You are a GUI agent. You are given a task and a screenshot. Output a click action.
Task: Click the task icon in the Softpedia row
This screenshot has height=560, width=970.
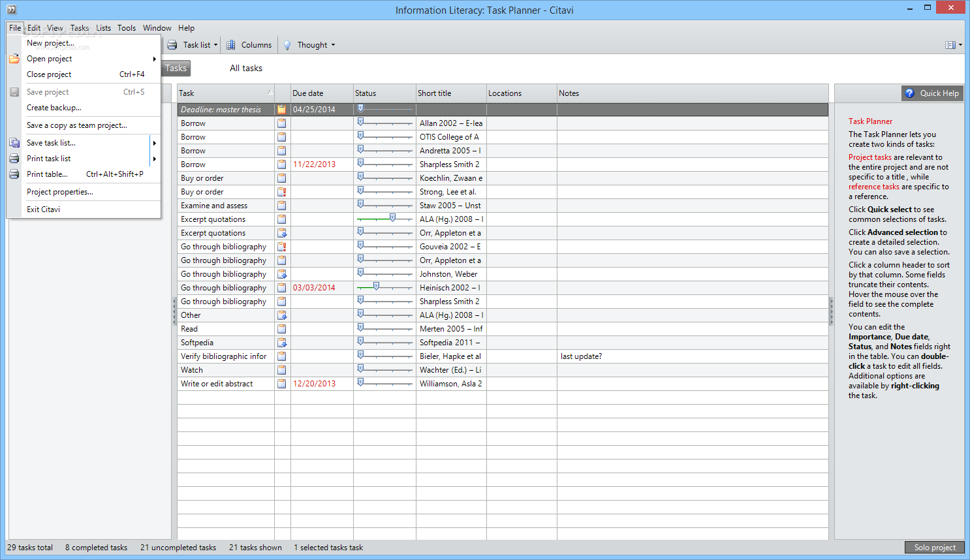281,343
